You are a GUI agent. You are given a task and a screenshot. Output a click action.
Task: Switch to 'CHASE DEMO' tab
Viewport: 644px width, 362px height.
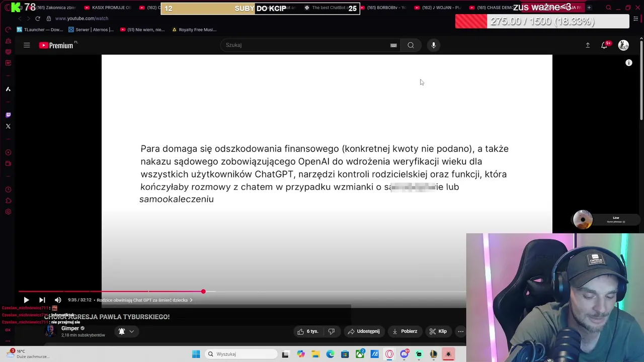492,8
